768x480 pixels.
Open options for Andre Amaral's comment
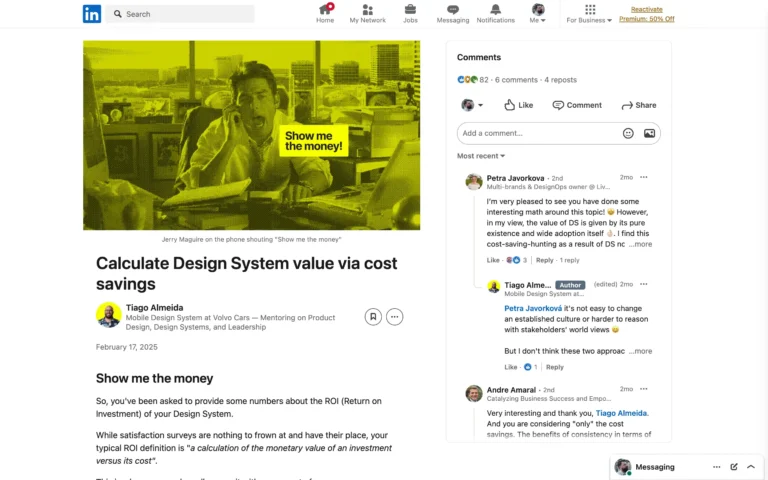644,389
